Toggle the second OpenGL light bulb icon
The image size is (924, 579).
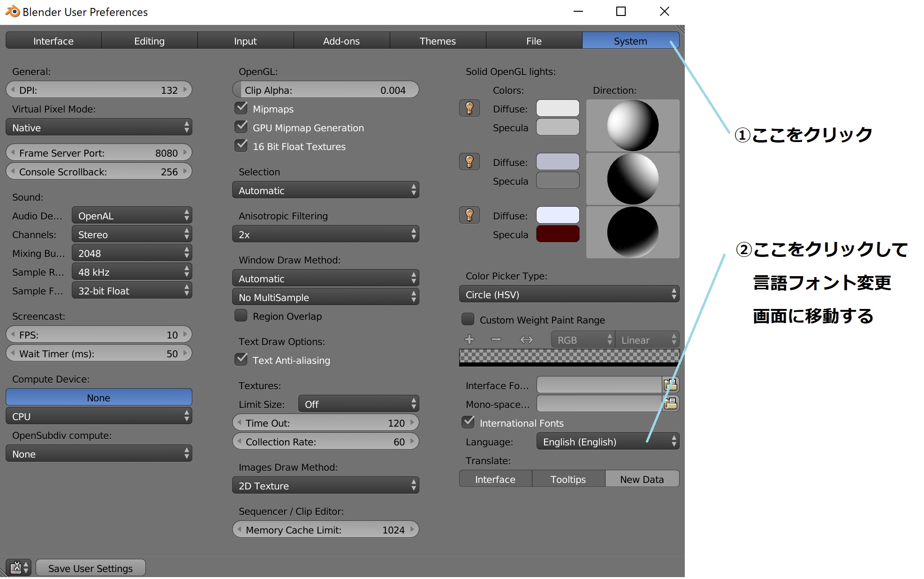[470, 162]
